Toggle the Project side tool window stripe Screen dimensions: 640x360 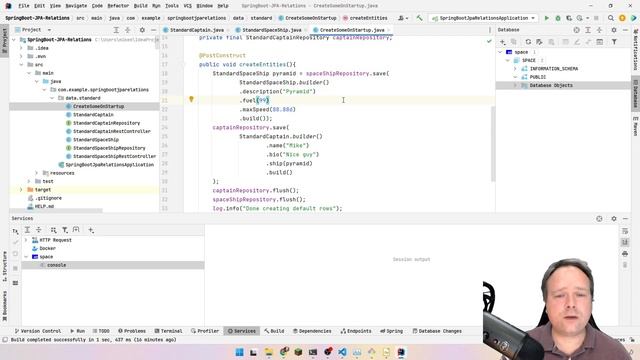point(4,40)
